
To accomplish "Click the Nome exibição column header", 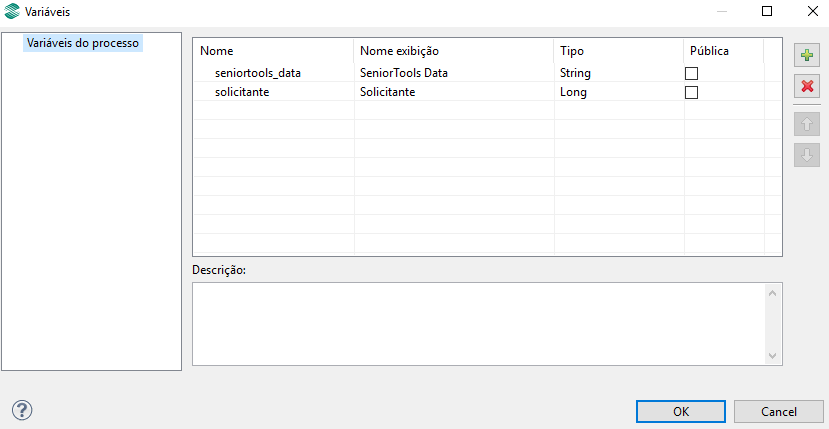I will (x=453, y=50).
